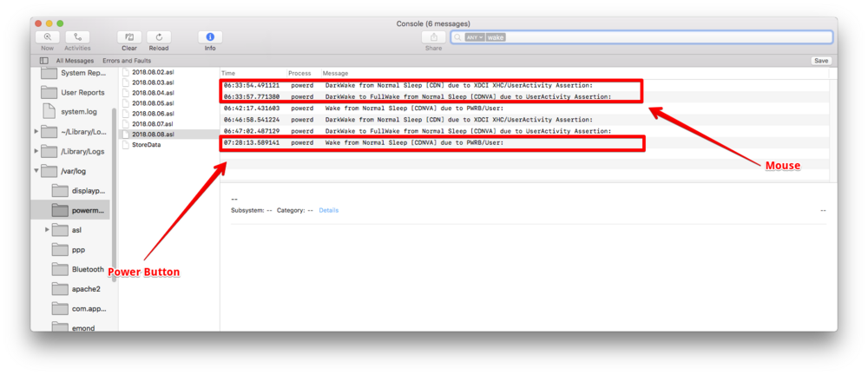
Task: Toggle the Info inspector button
Action: (210, 37)
